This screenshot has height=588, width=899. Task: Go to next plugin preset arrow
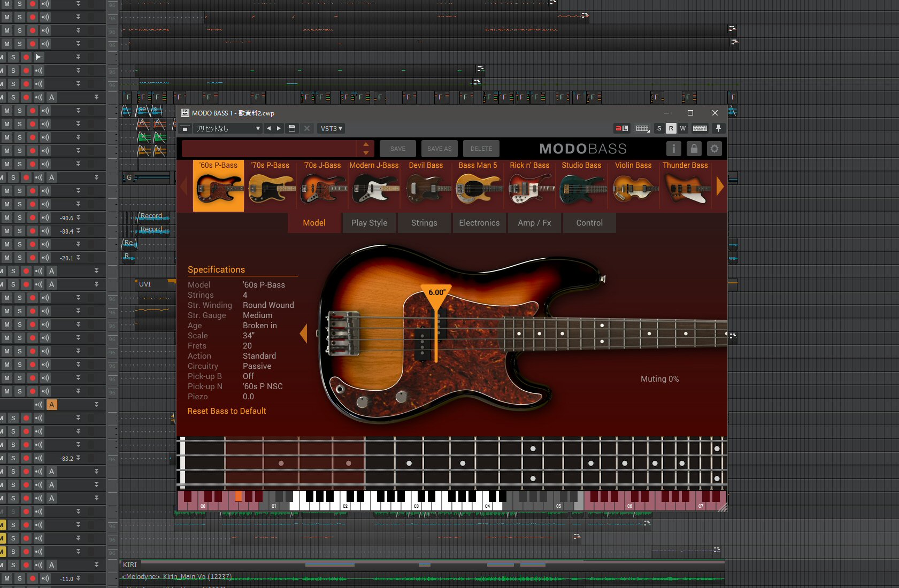279,128
